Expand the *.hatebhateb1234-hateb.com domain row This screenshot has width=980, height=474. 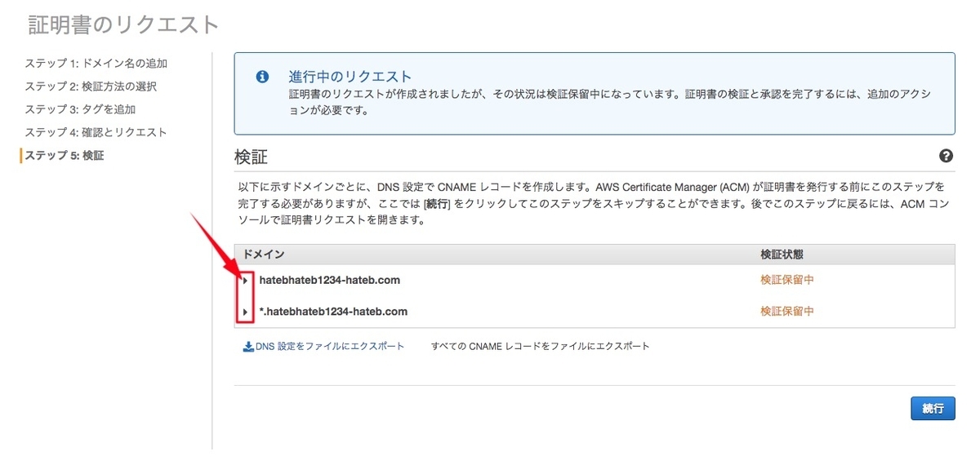coord(245,312)
